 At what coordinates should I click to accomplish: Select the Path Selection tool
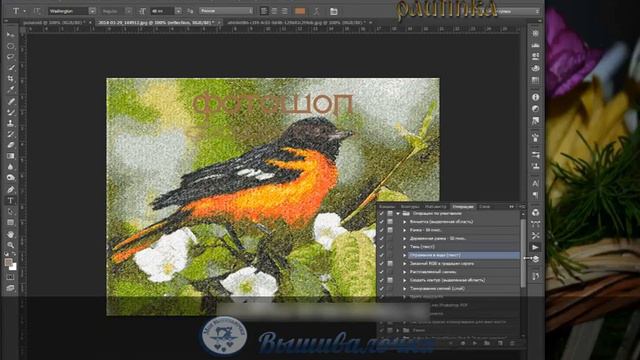pyautogui.click(x=11, y=211)
